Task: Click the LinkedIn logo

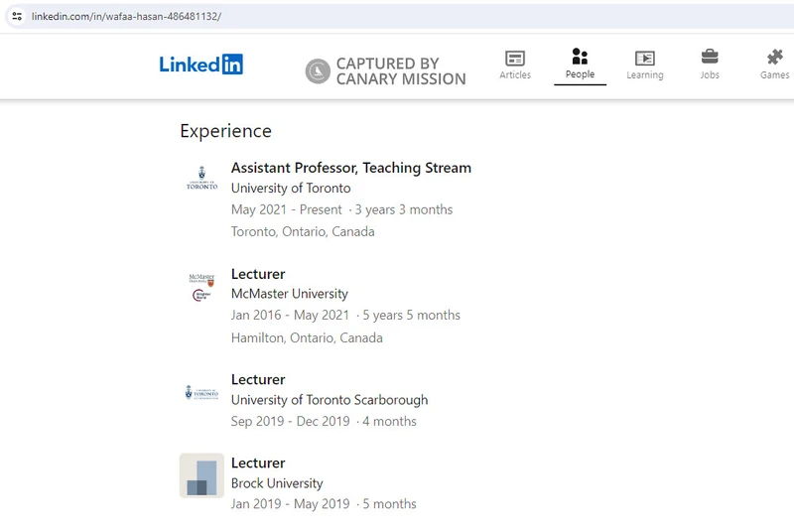Action: (x=201, y=65)
